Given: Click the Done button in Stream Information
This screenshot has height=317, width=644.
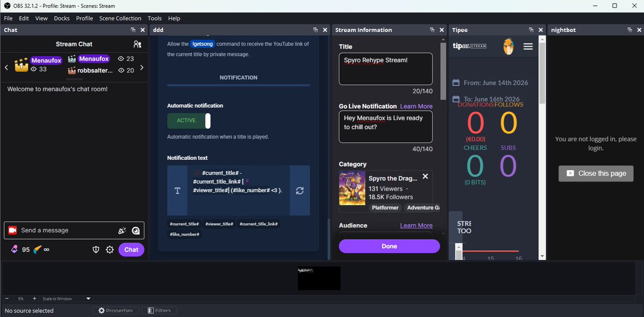Looking at the screenshot, I should pos(389,246).
